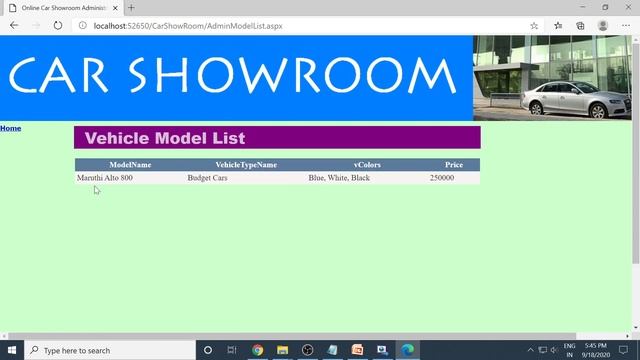Open File Explorer from the taskbar
The width and height of the screenshot is (640, 360).
coord(282,350)
